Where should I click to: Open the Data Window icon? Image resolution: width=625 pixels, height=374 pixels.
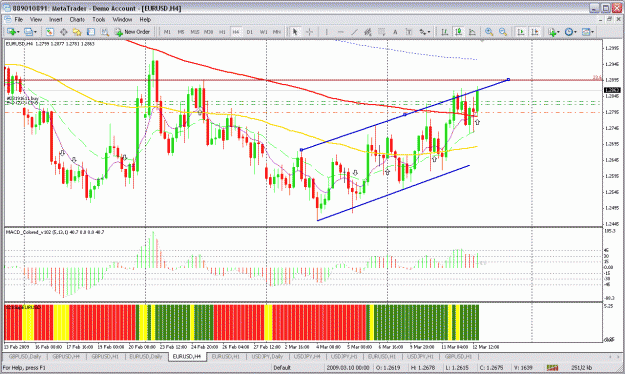click(63, 32)
